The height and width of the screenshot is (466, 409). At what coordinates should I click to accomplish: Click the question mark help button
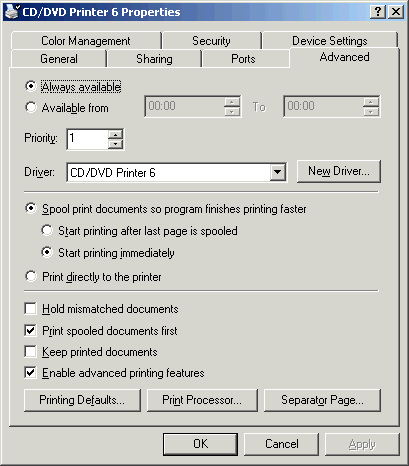pos(378,12)
